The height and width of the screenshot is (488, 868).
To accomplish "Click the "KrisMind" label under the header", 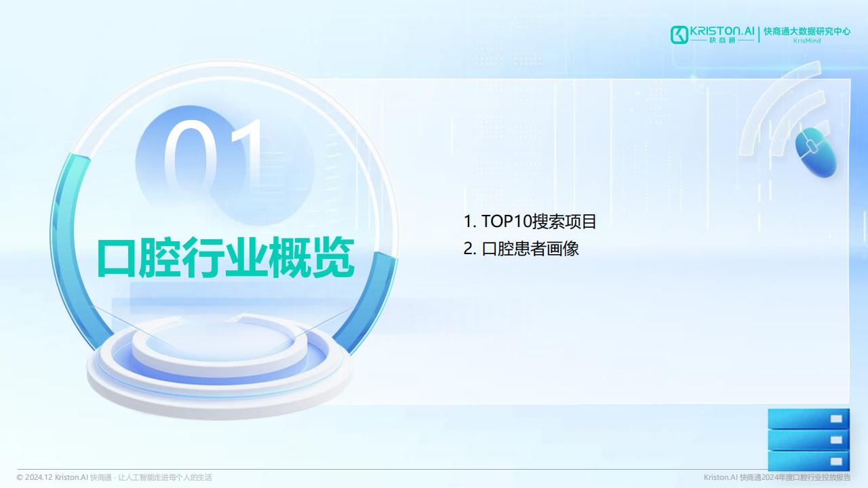I will (x=807, y=41).
